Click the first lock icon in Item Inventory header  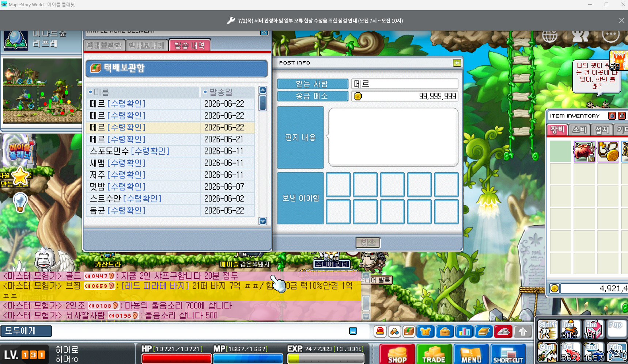[612, 116]
